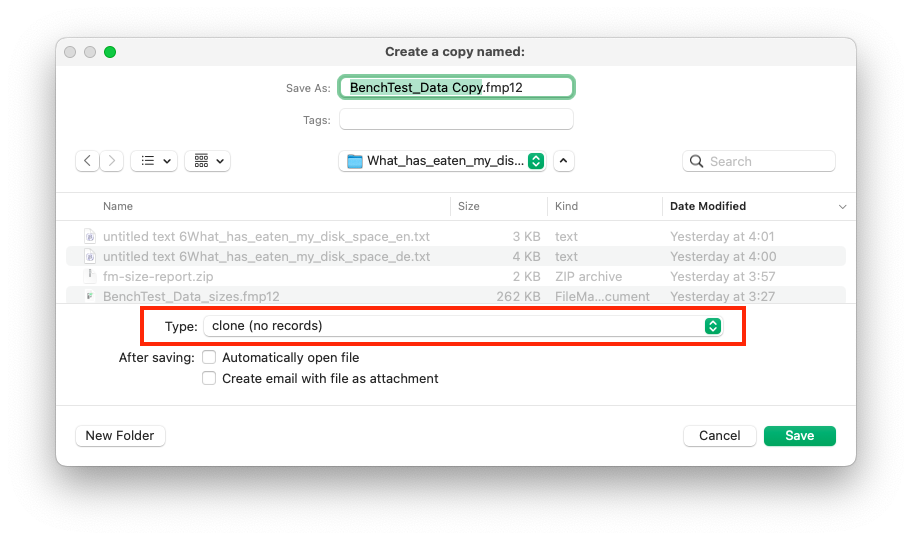Image resolution: width=912 pixels, height=540 pixels.
Task: Click the back navigation arrow
Action: (x=88, y=161)
